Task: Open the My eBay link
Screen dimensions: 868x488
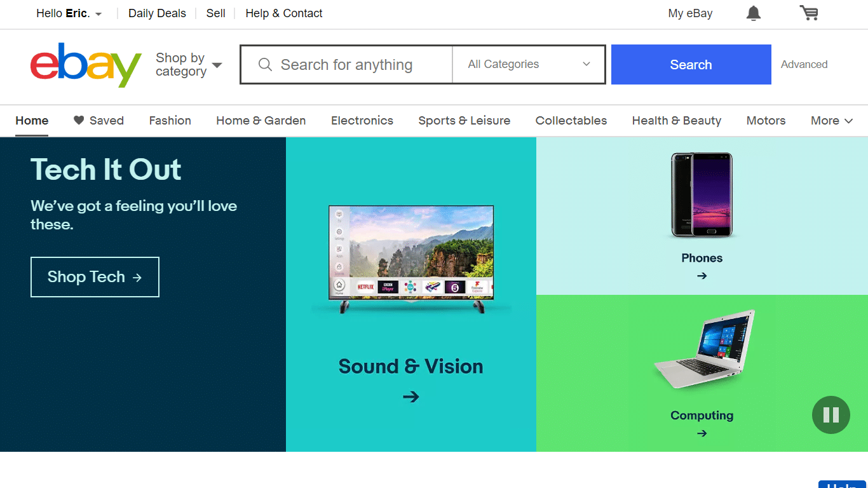Action: [x=690, y=13]
